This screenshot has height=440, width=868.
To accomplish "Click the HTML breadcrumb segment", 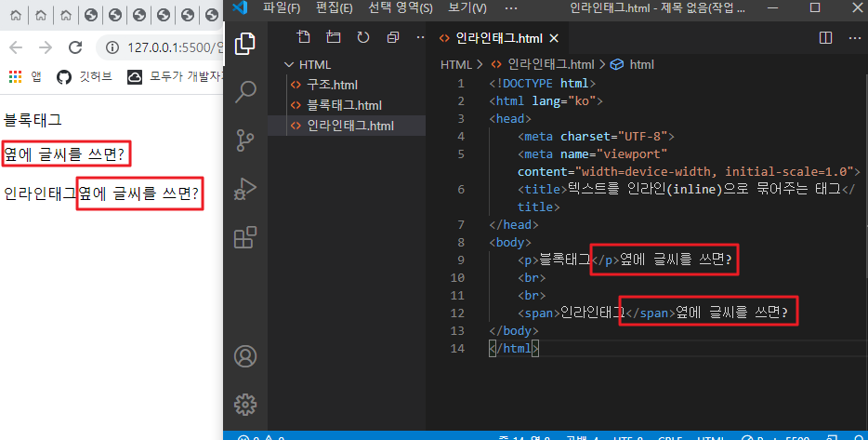I will click(456, 65).
